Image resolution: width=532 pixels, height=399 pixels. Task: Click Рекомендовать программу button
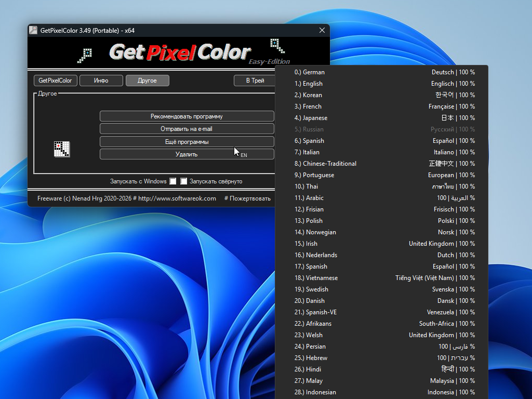[187, 116]
